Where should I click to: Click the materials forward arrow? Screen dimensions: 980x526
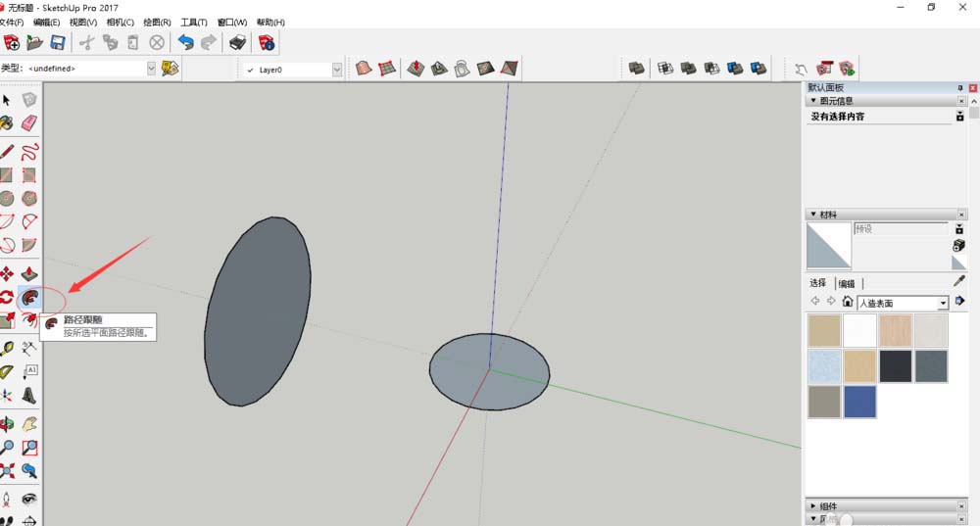831,301
